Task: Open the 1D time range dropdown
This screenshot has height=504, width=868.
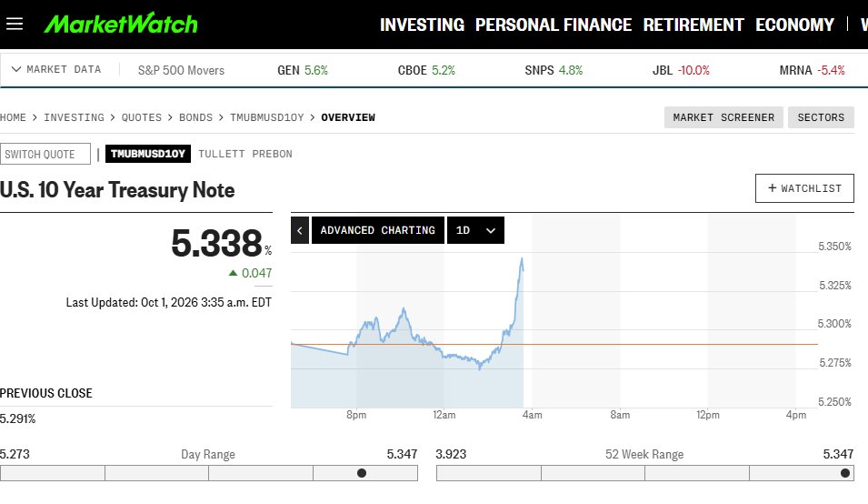Action: pos(475,230)
